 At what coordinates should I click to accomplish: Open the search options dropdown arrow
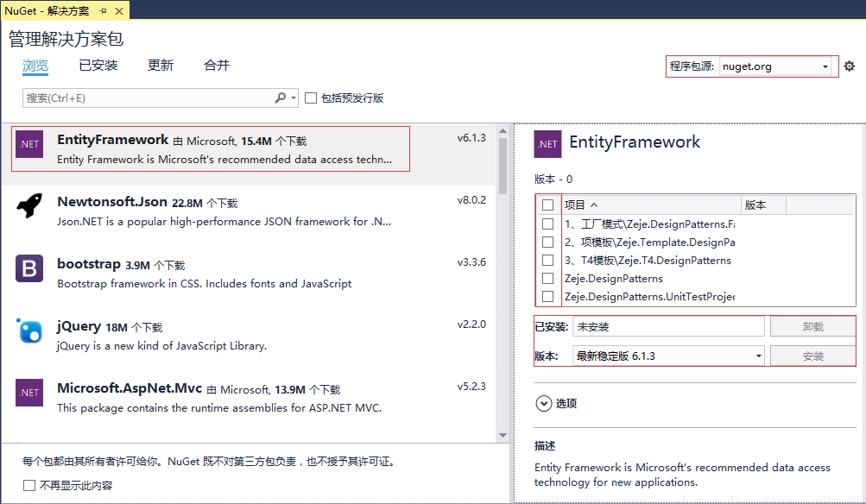pos(294,98)
